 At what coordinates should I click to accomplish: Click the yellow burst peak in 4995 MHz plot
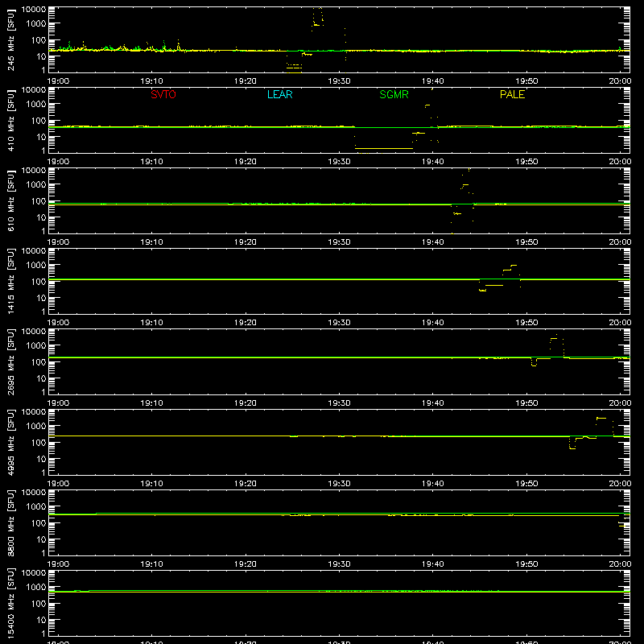click(x=601, y=418)
